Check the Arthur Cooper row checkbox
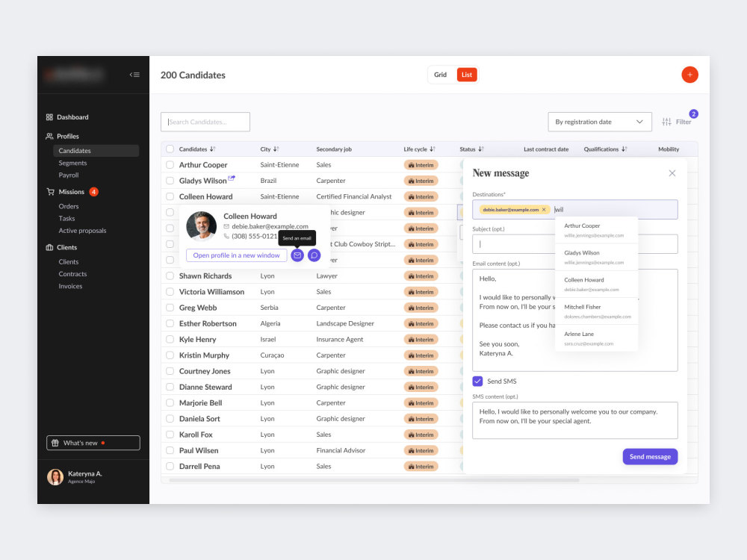Image resolution: width=747 pixels, height=560 pixels. [170, 165]
